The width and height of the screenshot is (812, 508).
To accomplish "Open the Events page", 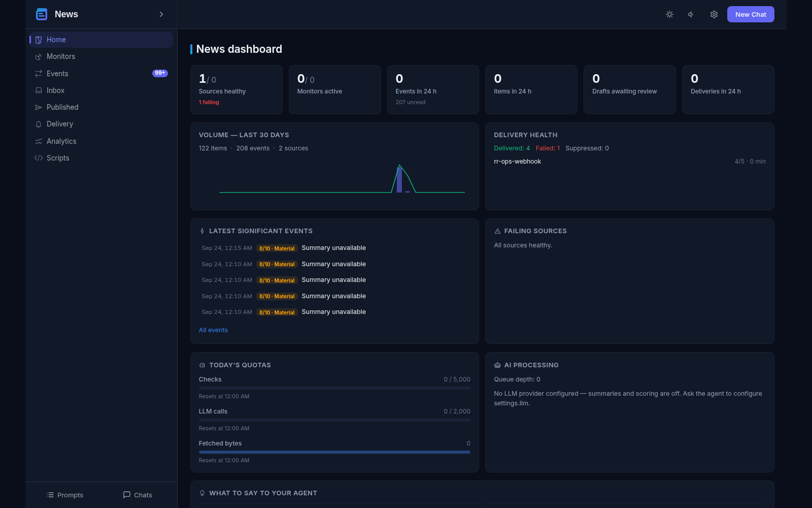I will click(101, 74).
